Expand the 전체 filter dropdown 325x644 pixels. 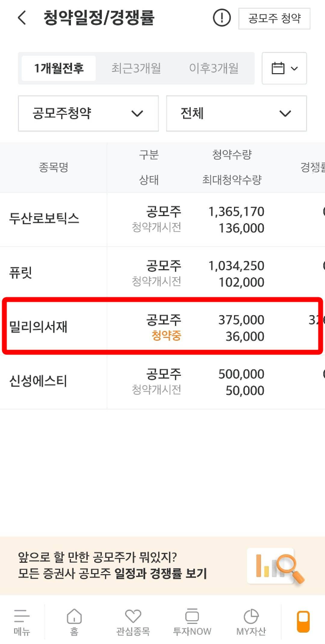click(x=236, y=114)
